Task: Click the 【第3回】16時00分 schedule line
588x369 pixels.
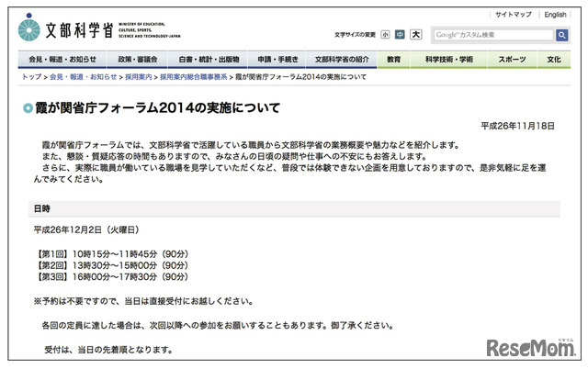Action: [111, 277]
